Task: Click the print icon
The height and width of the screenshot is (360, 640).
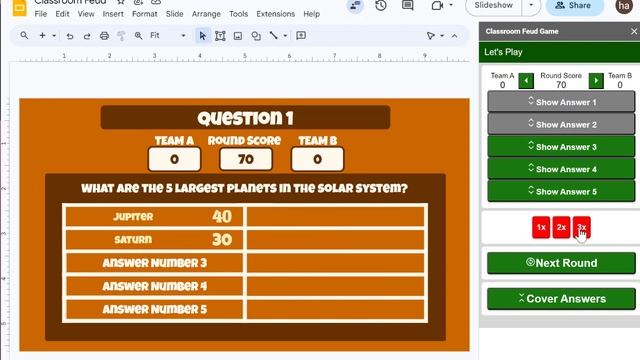Action: point(104,36)
